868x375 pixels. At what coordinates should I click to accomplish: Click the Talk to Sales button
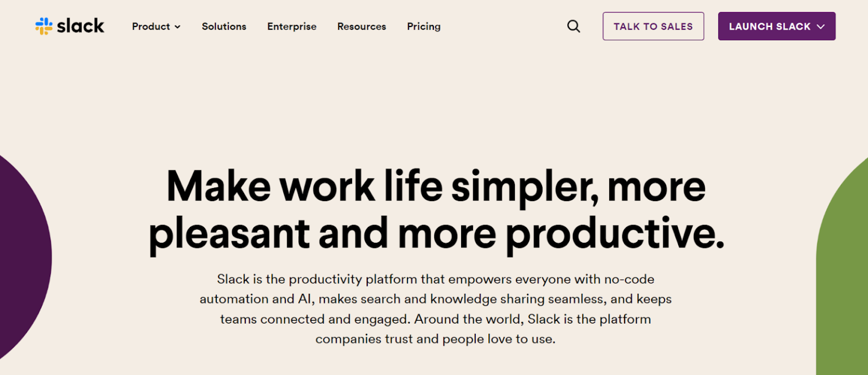coord(653,26)
